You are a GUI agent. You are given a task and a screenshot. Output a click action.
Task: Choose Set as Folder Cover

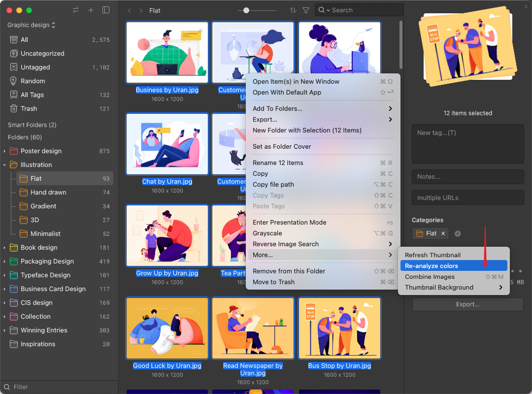click(x=322, y=147)
